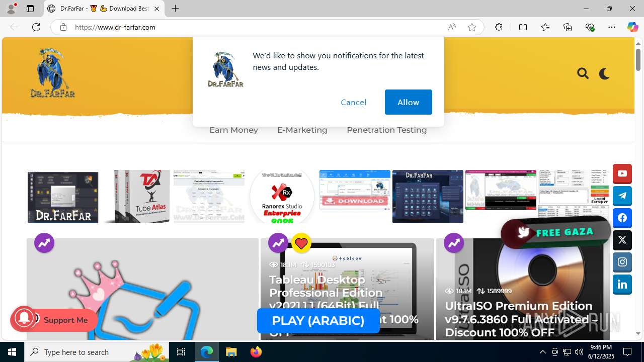Click trending icon on the UltraISO card
The width and height of the screenshot is (644, 362).
tap(454, 243)
